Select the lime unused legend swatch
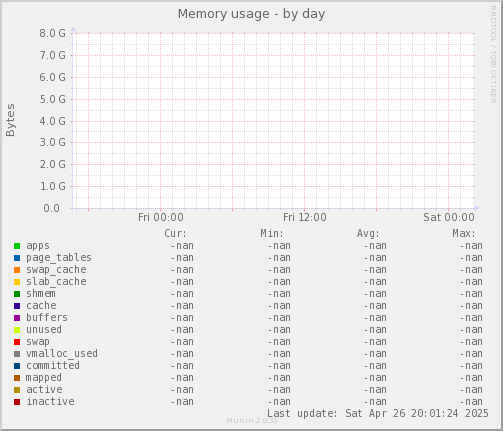Image resolution: width=503 pixels, height=431 pixels. tap(17, 330)
